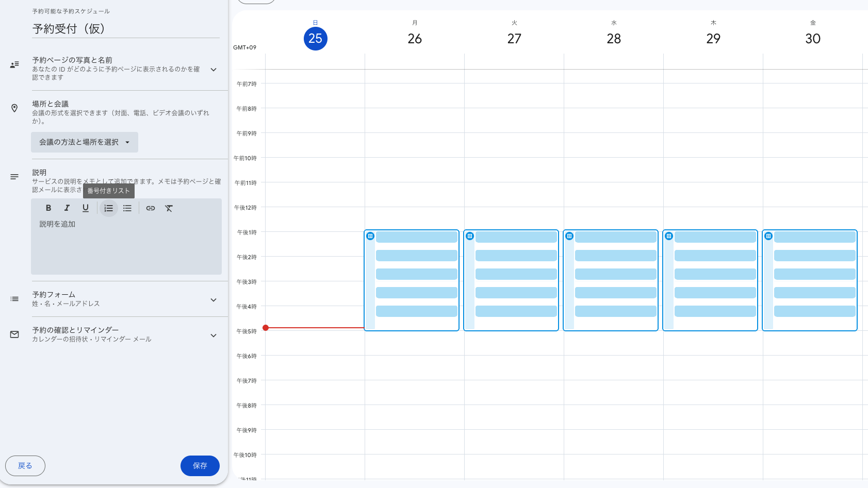
Task: Toggle italic formatting in description toolbar
Action: [x=67, y=208]
